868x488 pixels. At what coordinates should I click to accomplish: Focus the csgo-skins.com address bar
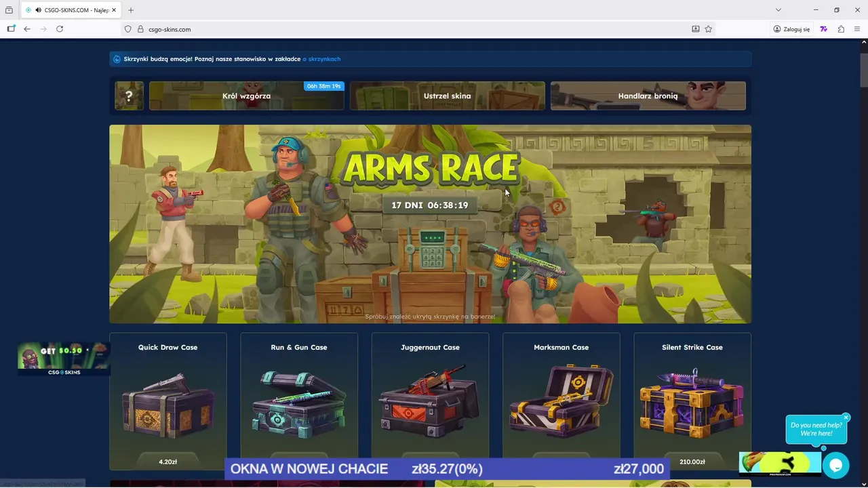pos(407,29)
